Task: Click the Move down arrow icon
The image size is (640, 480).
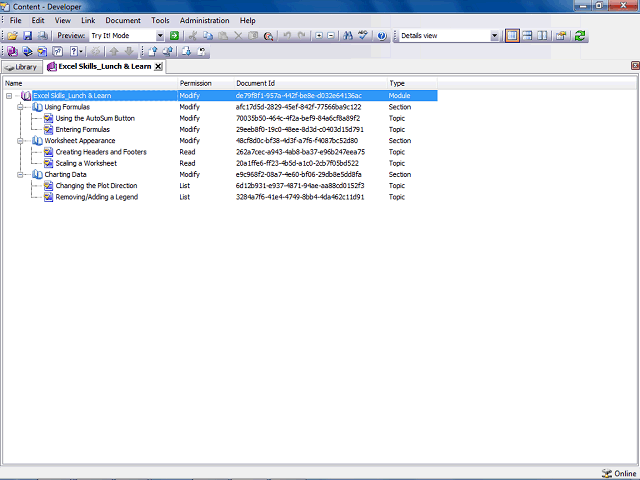Action: coord(129,51)
